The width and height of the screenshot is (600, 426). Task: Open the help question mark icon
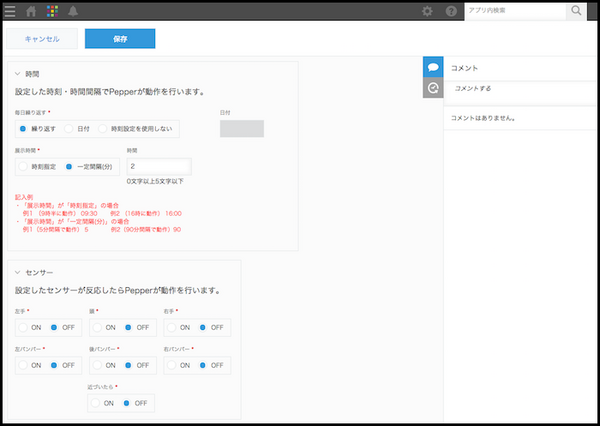451,11
